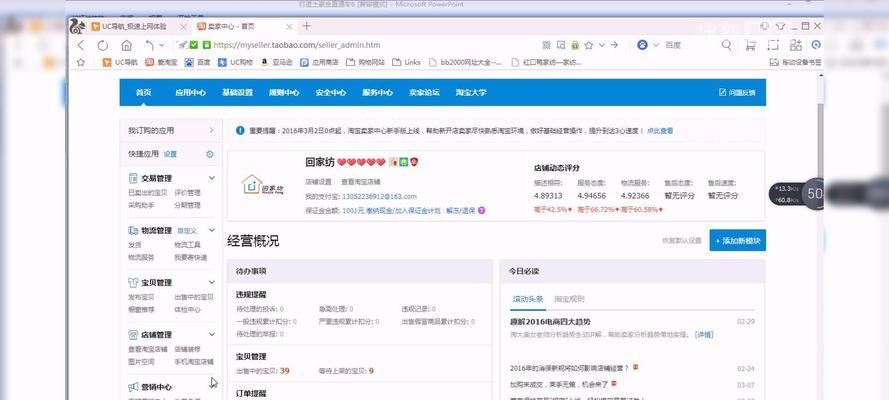The image size is (889, 400).
Task: Open the search engine dropdown arrow
Action: point(656,45)
